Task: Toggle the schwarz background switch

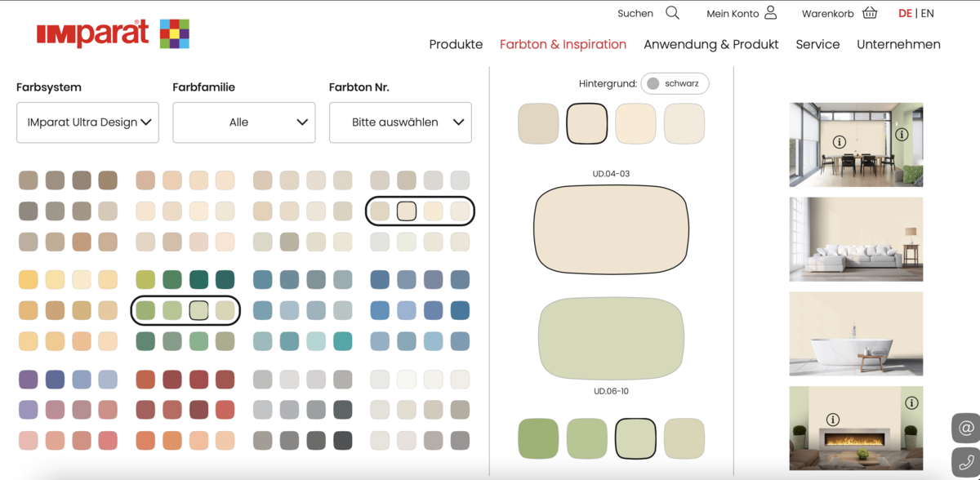Action: (x=675, y=83)
